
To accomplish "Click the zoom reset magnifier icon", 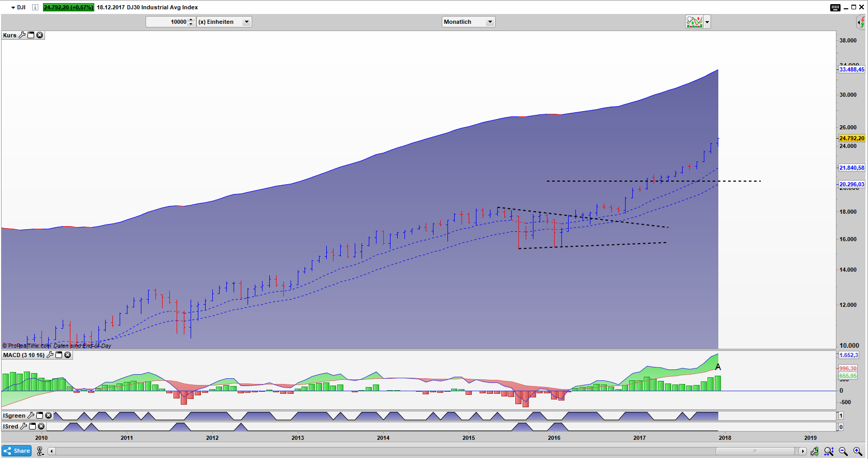I will (829, 451).
